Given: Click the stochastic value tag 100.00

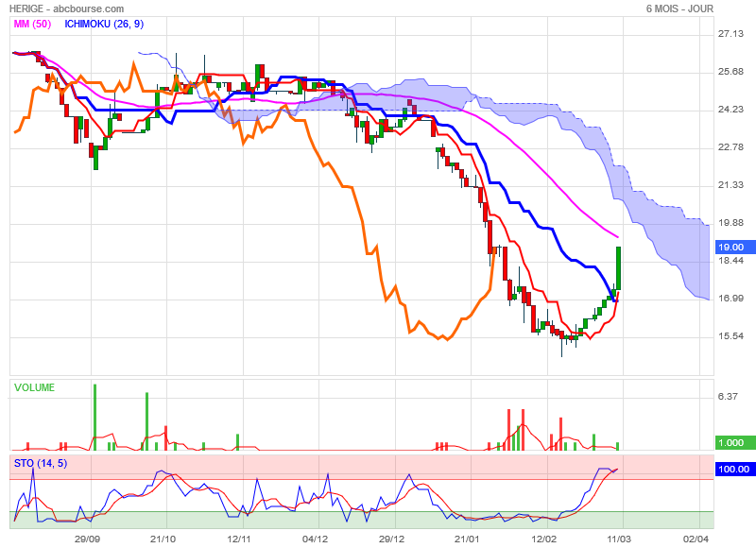Looking at the screenshot, I should tap(735, 470).
